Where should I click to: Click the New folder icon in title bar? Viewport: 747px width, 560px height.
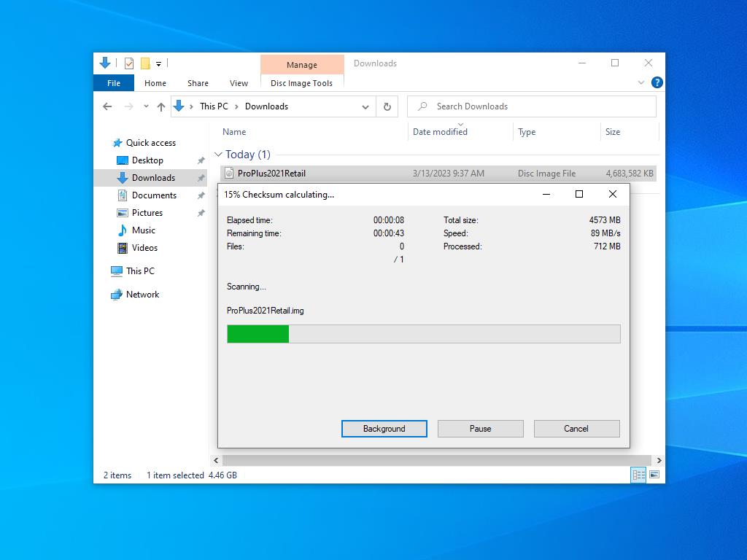click(145, 63)
